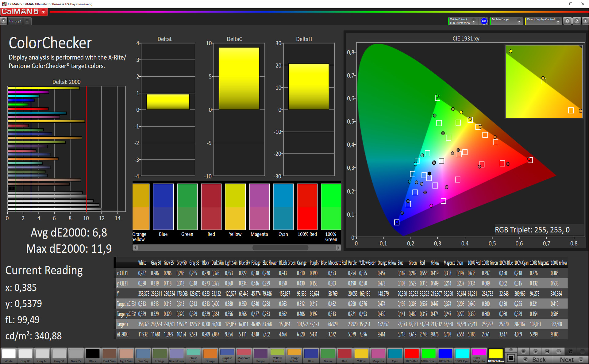Select the Gray 65 patch
This screenshot has height=364, width=589.
point(42,356)
